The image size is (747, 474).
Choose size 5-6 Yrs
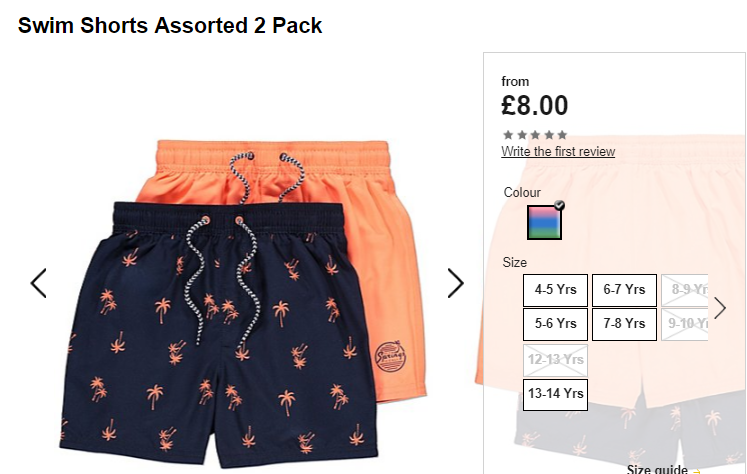tap(555, 324)
